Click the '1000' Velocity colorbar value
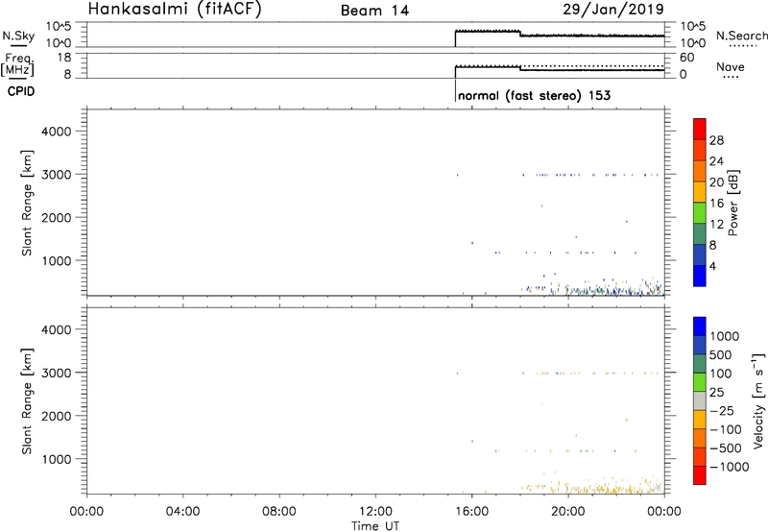Viewport: 768px width, 532px height. pos(725,336)
